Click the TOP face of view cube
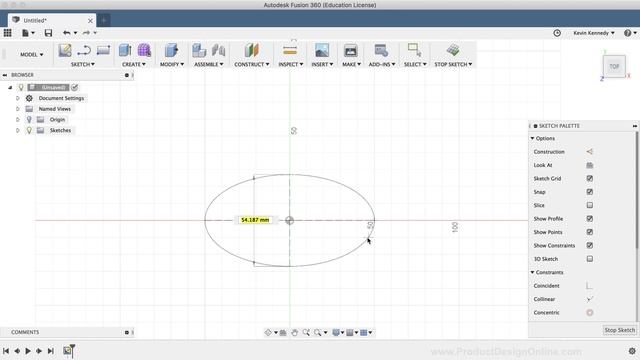 tap(614, 67)
